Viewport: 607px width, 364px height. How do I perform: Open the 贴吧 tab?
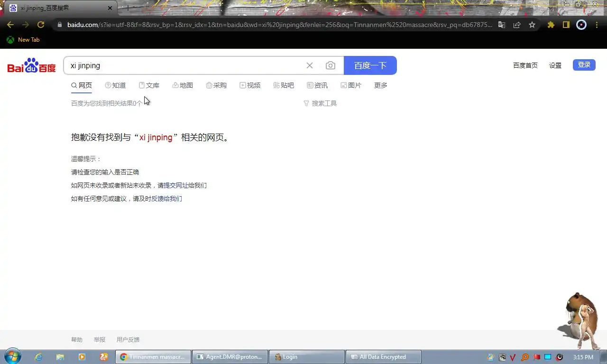point(284,85)
